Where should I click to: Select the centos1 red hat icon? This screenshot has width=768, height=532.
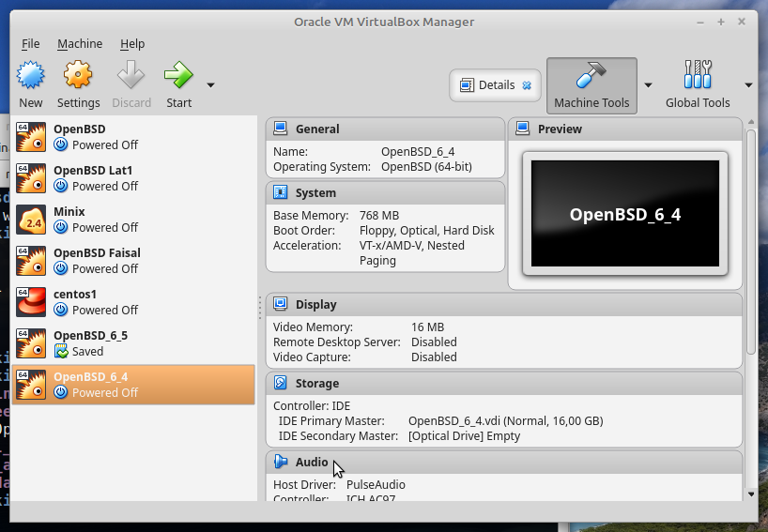[30, 302]
